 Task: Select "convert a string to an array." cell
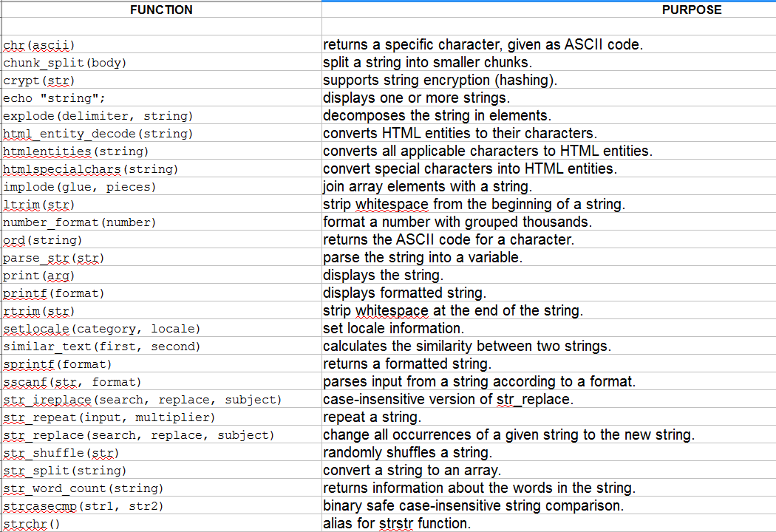(x=412, y=470)
